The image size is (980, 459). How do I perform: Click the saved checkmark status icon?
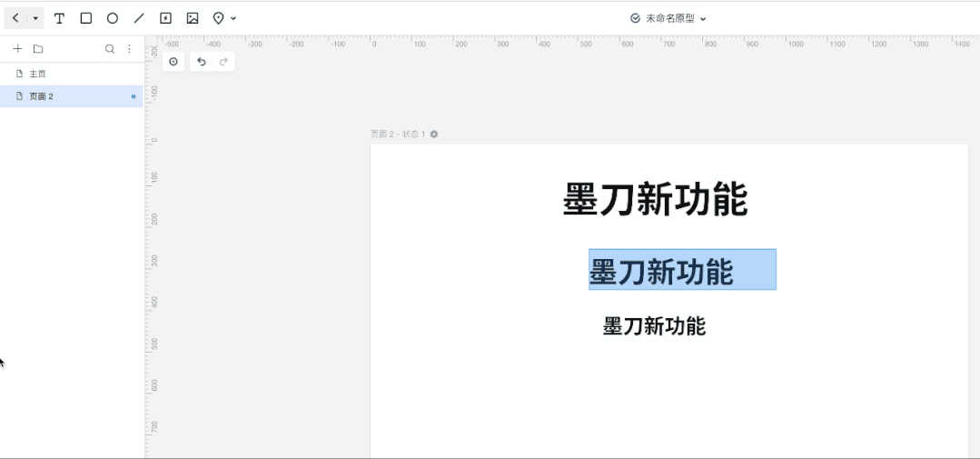635,19
